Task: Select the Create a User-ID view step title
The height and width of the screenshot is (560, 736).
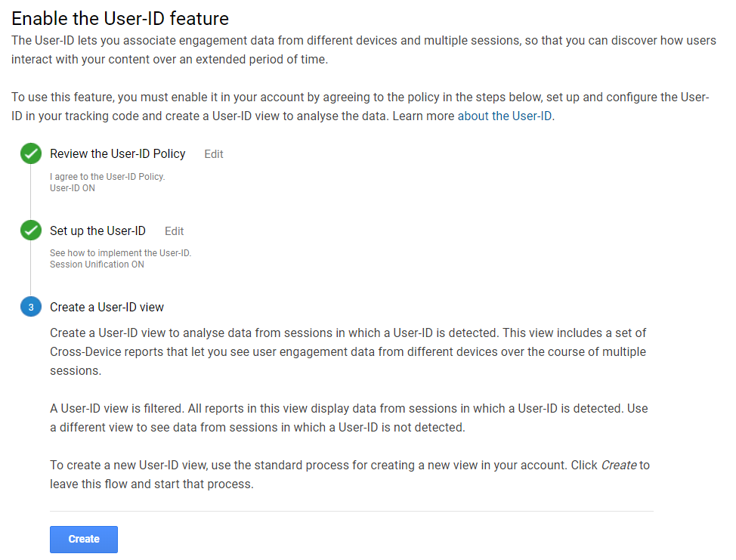Action: 107,307
